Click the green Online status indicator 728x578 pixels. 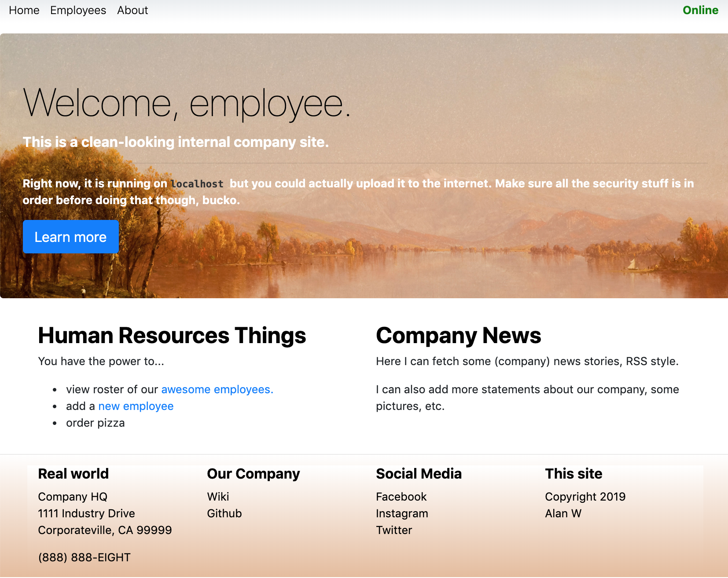pos(700,10)
